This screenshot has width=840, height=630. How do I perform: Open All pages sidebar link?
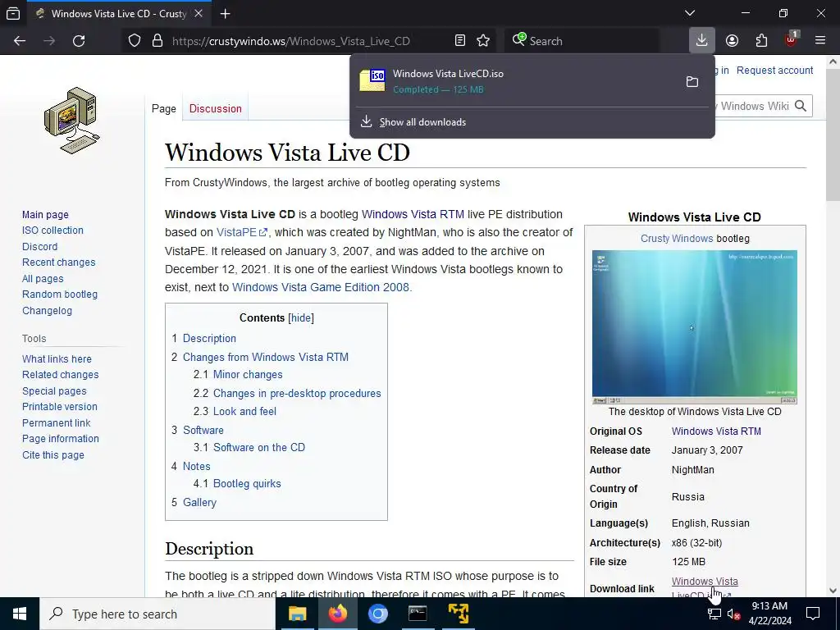(x=43, y=279)
